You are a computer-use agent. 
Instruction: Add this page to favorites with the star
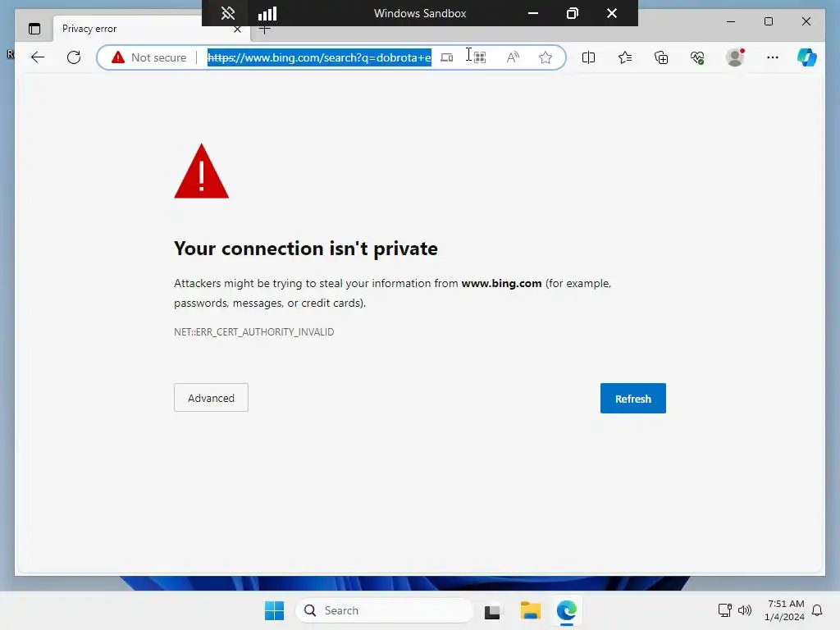[546, 57]
